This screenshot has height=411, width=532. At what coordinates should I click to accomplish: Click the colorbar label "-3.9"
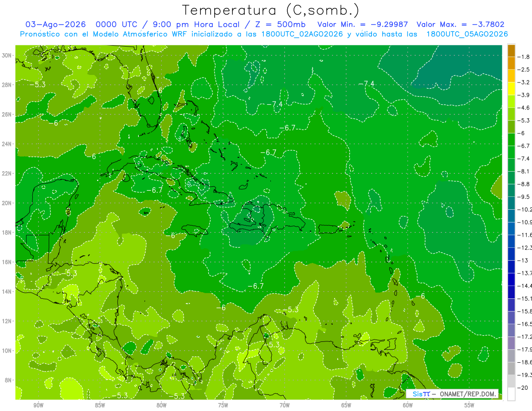tap(524, 95)
